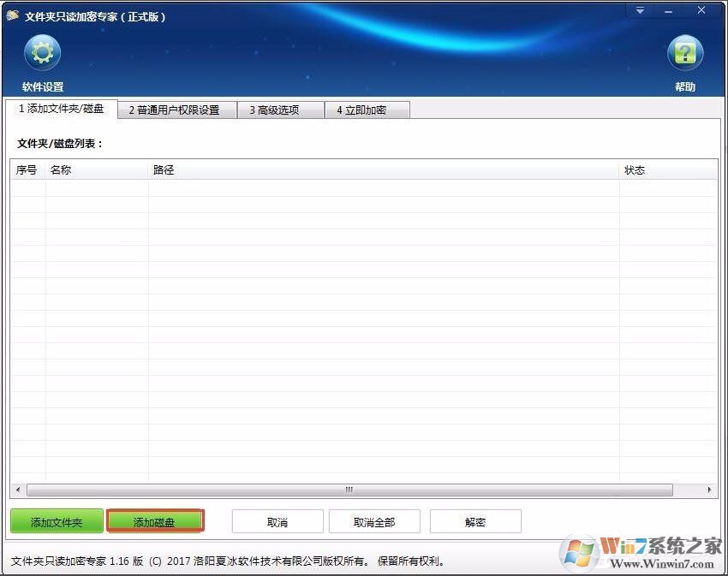Click the 解密 decrypt button
The height and width of the screenshot is (576, 728).
[x=475, y=520]
